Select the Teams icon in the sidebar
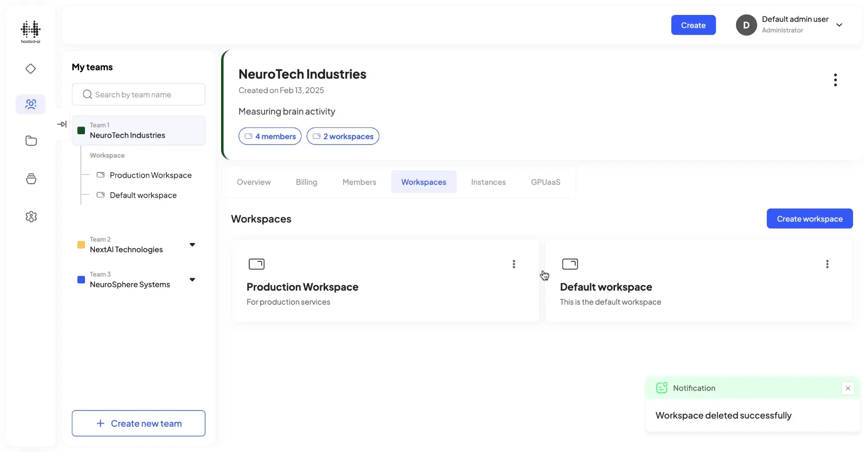 tap(30, 104)
